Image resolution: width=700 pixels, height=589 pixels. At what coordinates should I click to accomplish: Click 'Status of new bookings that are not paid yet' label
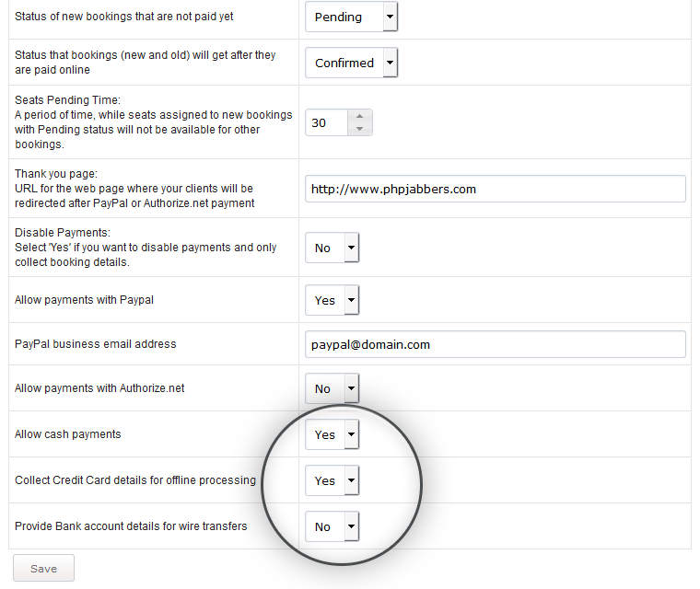(x=124, y=17)
